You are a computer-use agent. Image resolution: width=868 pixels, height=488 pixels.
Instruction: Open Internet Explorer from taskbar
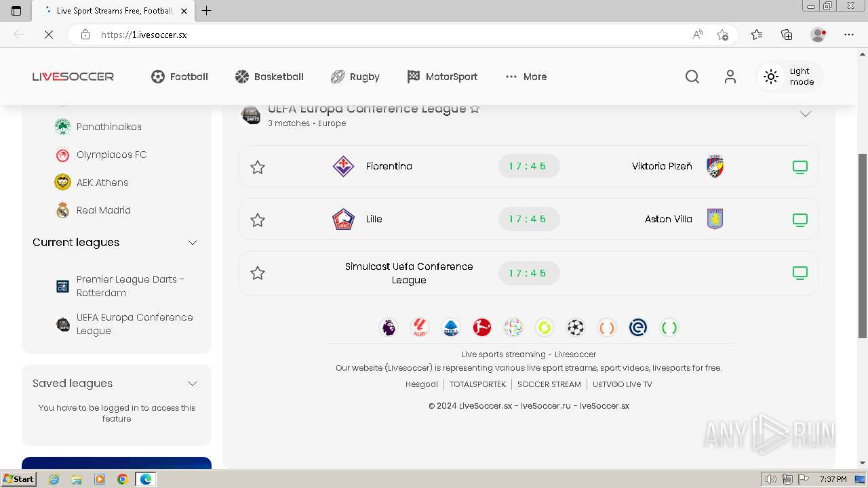coord(54,479)
